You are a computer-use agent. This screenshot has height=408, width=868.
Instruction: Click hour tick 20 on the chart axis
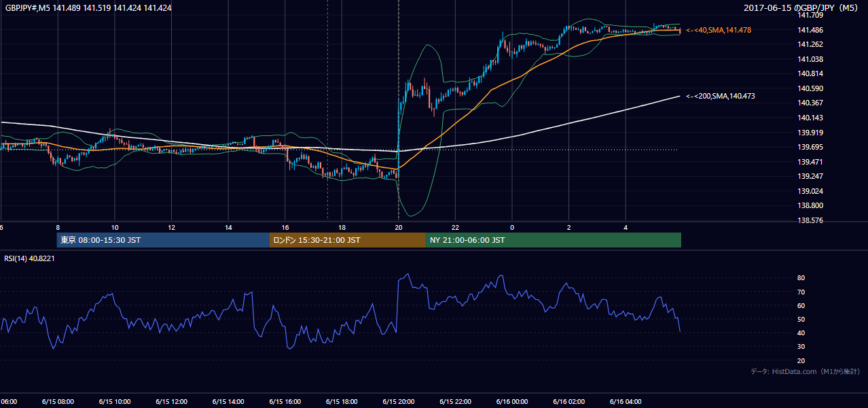pos(399,228)
